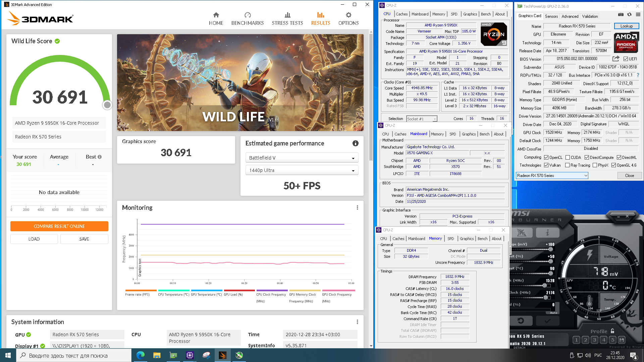Open the Caches tab in top CPU-Z window
The height and width of the screenshot is (362, 644).
(401, 14)
